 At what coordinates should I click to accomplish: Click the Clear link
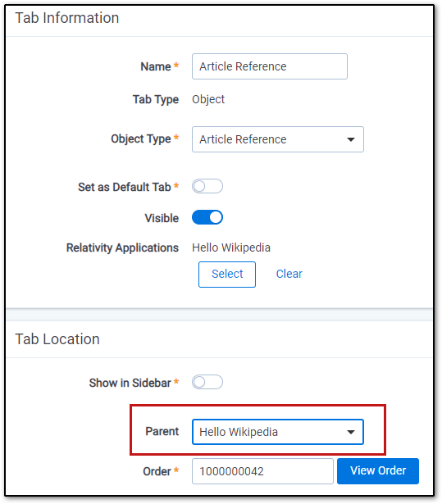point(289,274)
